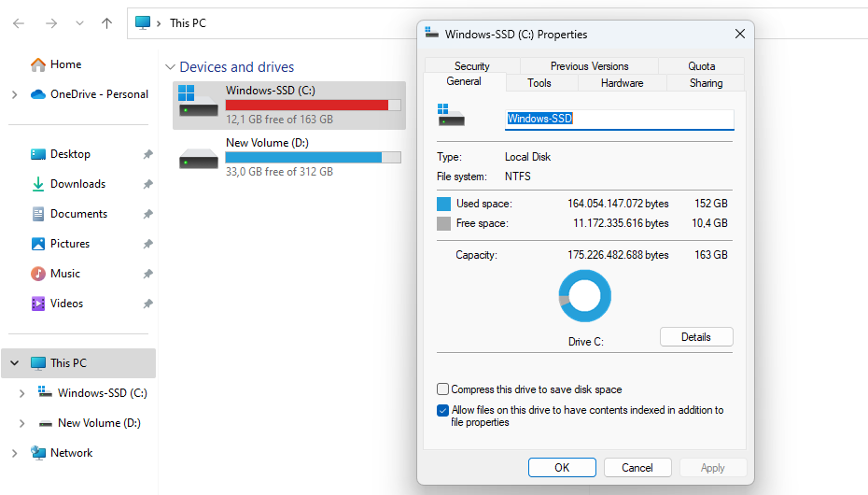Enable Compress this drive to save disk space

[x=442, y=389]
